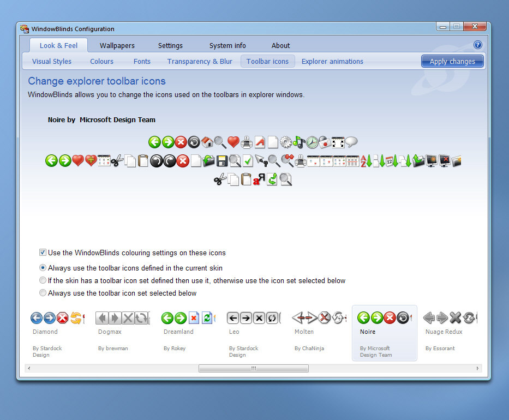The height and width of the screenshot is (420, 509).
Task: Click the green music notes icon
Action: coord(299,142)
